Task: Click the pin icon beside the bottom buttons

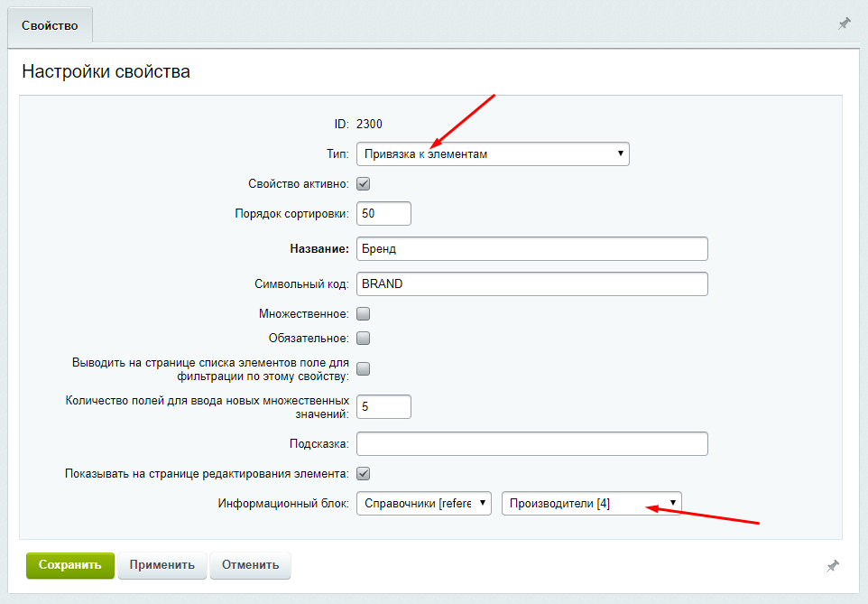Action: point(833,566)
